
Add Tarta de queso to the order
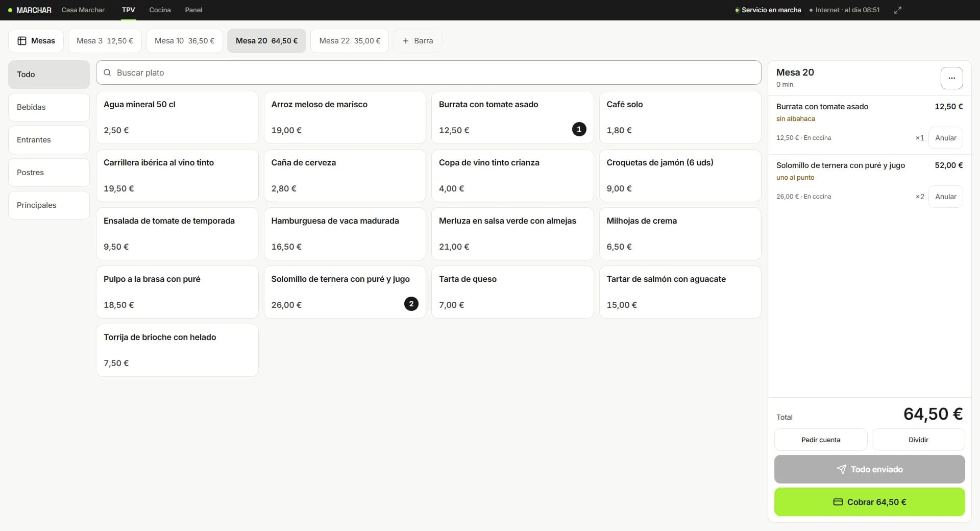click(x=512, y=292)
